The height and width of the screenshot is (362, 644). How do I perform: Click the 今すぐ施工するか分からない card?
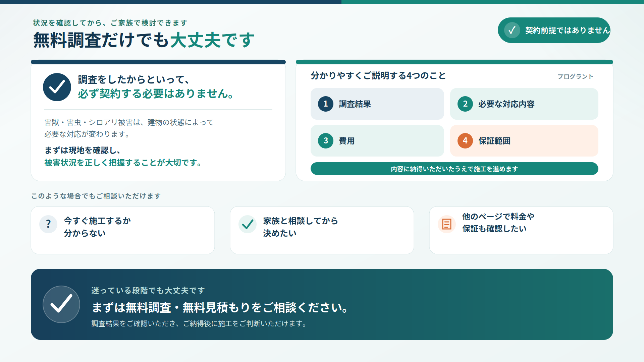(123, 230)
